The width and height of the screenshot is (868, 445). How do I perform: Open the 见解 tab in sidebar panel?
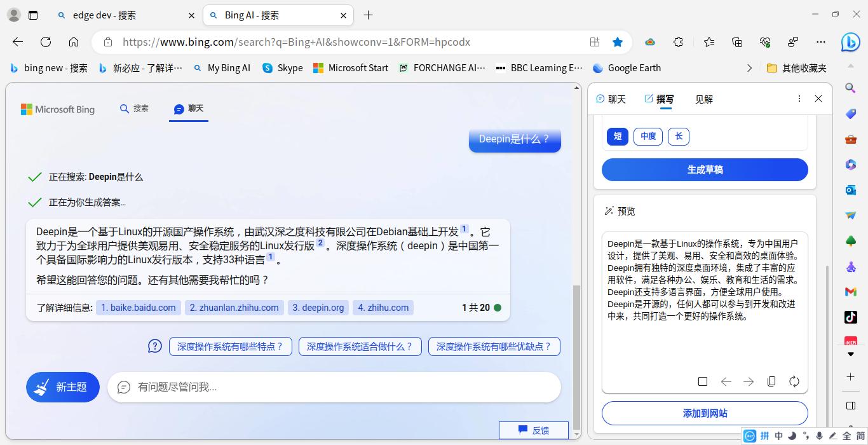704,99
